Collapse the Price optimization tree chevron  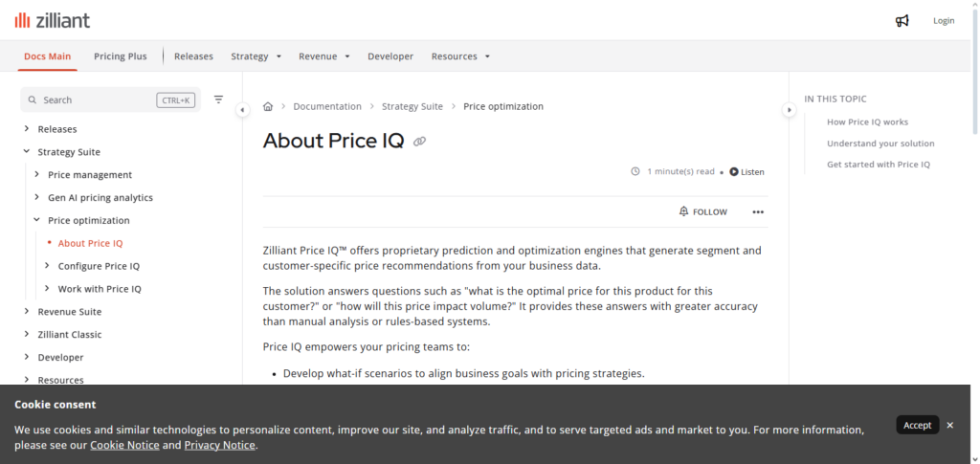click(x=36, y=220)
